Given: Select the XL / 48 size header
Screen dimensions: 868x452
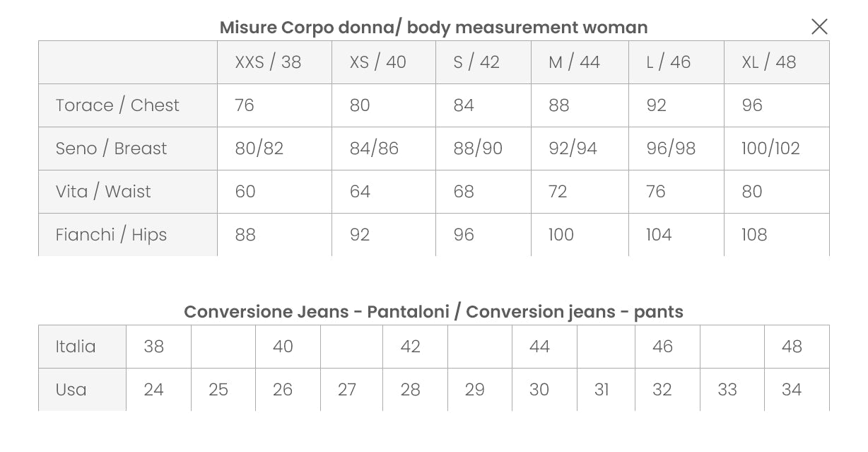Looking at the screenshot, I should (768, 62).
